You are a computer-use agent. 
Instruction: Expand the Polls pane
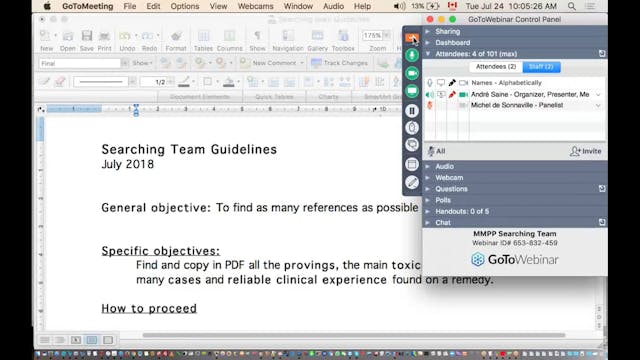click(428, 200)
